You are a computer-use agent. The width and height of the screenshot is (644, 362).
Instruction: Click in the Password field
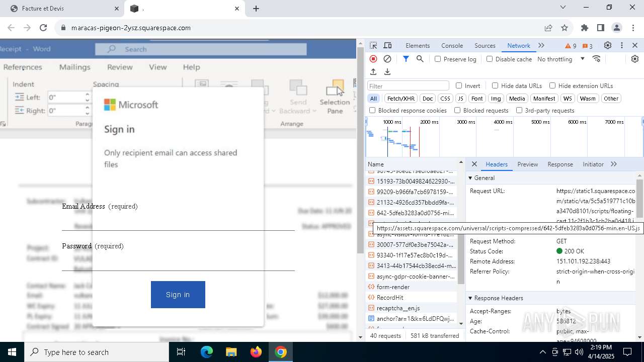[178, 261]
